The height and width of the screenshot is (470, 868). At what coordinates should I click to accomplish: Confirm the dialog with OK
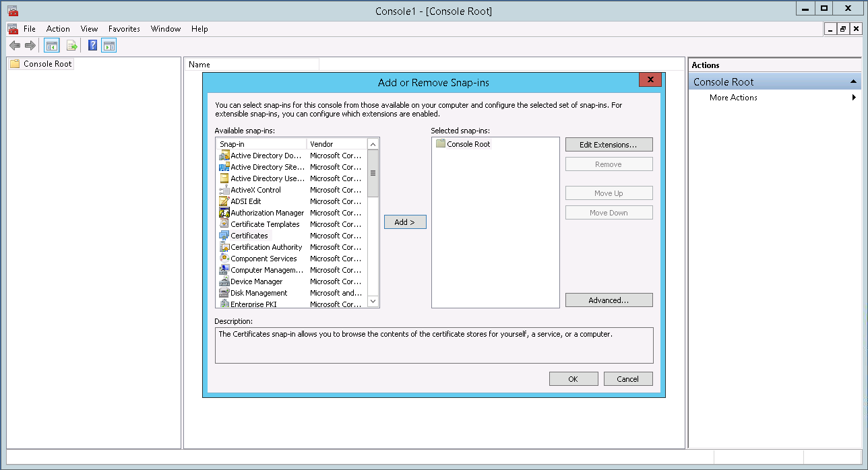pos(573,379)
